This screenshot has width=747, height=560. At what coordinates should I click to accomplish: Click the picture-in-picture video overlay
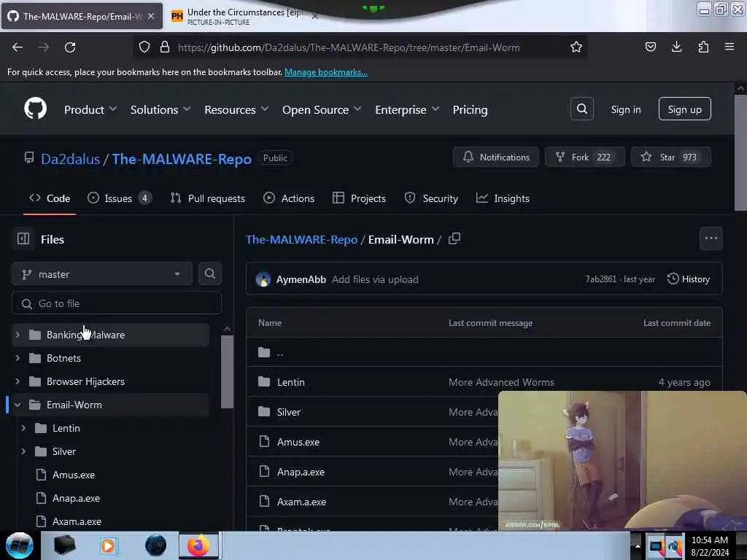tap(622, 461)
